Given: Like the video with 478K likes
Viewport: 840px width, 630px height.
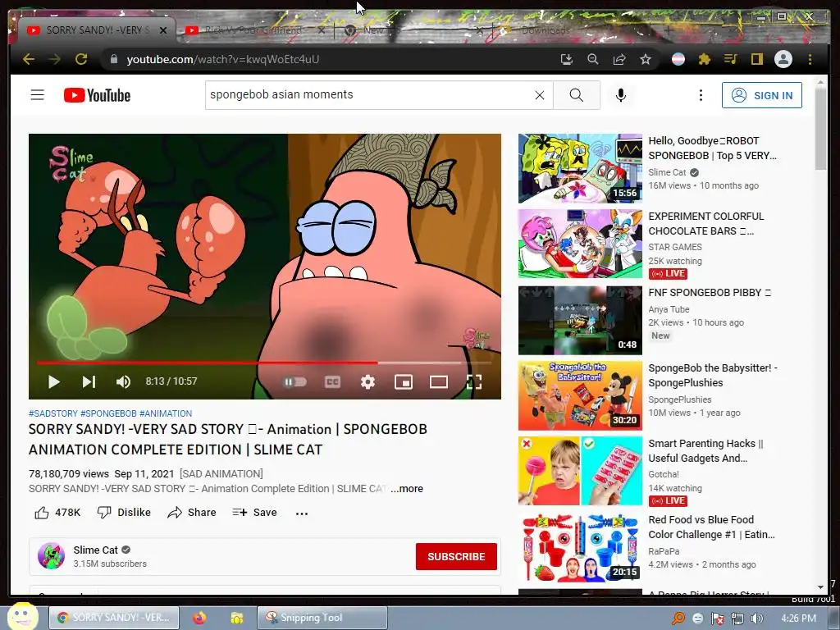Looking at the screenshot, I should [57, 513].
